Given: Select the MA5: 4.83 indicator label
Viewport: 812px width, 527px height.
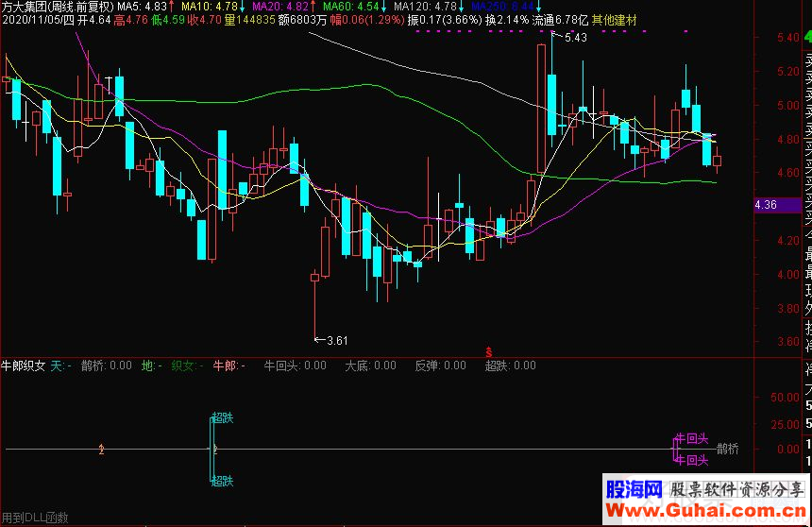Looking at the screenshot, I should [x=142, y=7].
